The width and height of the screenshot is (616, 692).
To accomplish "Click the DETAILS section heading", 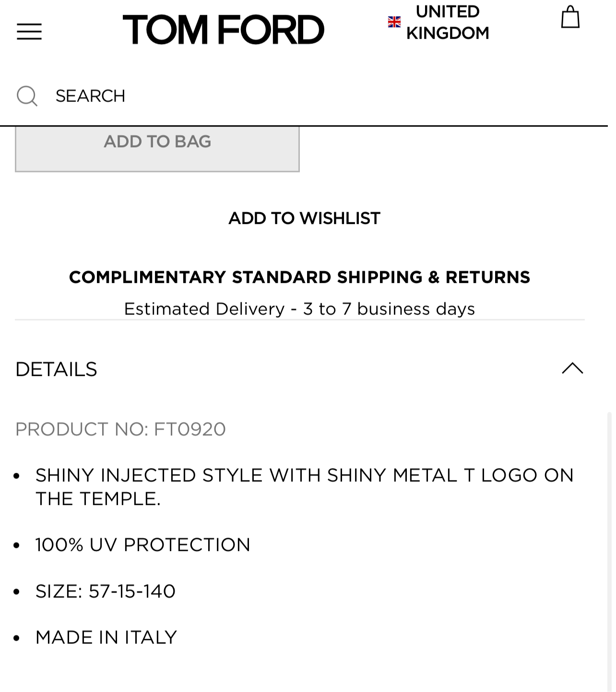I will (x=57, y=369).
